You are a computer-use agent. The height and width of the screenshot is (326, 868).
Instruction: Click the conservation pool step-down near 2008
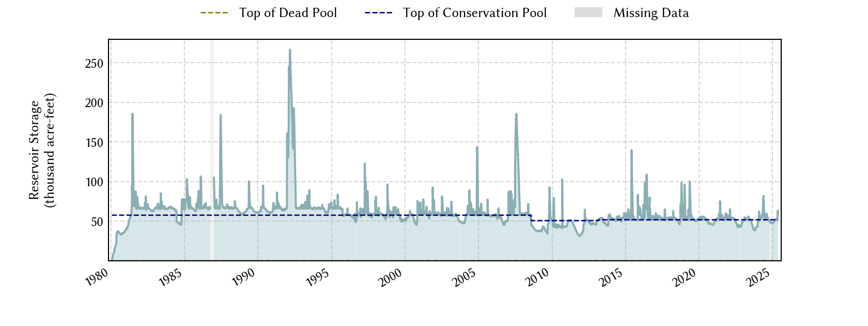531,218
